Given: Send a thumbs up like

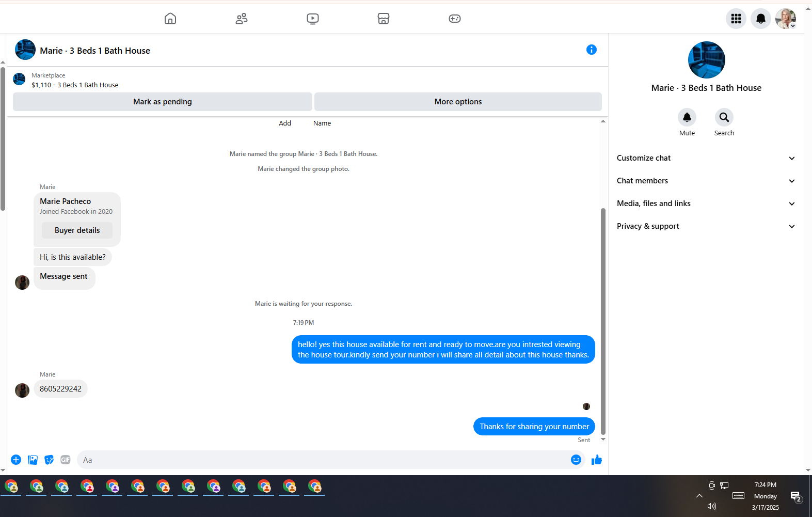Looking at the screenshot, I should (x=597, y=460).
